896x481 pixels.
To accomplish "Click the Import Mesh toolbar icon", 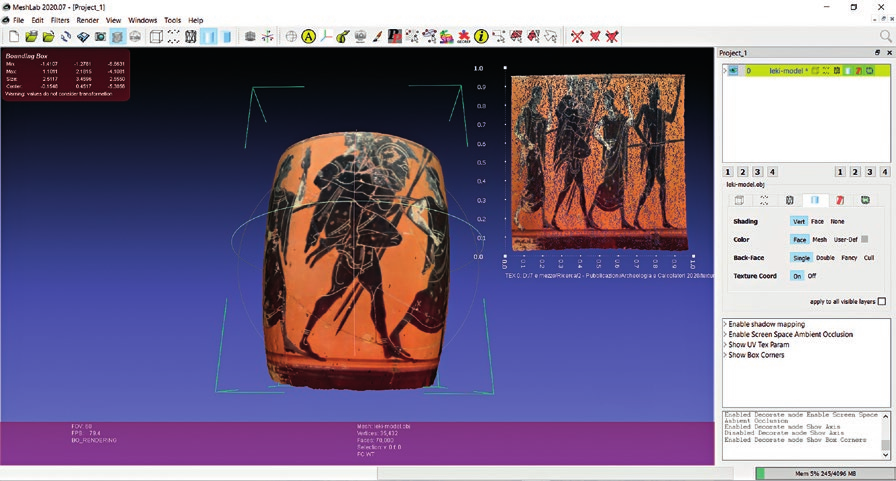I will [x=49, y=37].
